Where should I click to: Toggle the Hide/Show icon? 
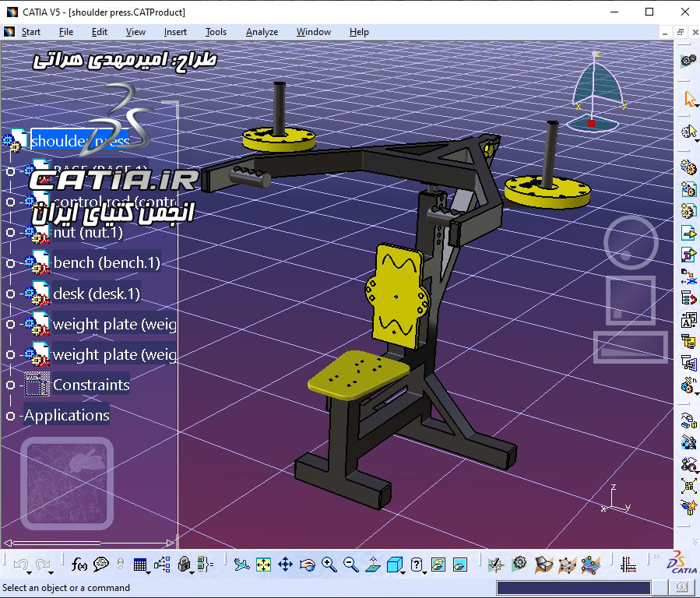pos(438,565)
